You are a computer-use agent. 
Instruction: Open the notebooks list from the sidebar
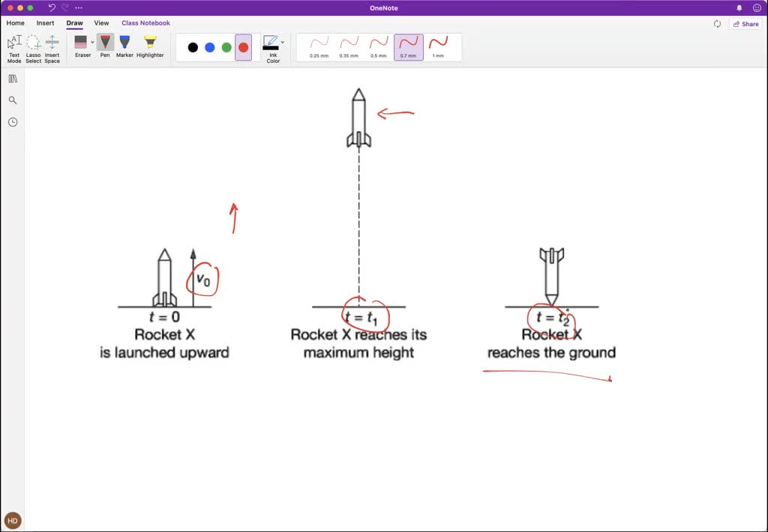click(13, 79)
